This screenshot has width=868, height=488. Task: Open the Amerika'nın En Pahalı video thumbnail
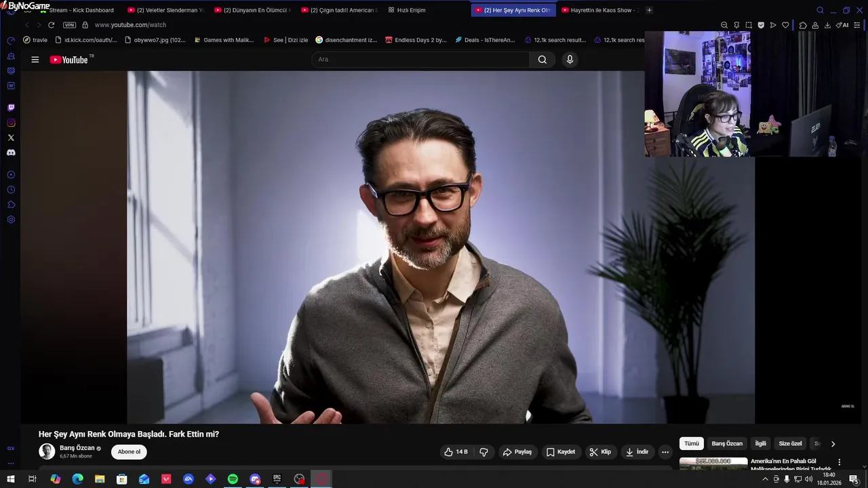(x=713, y=464)
